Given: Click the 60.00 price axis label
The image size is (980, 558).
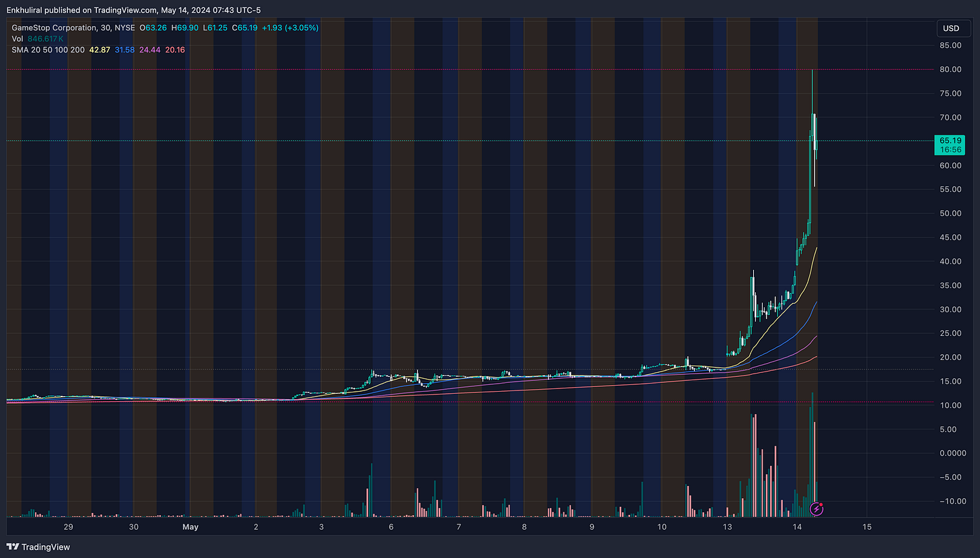Looking at the screenshot, I should click(x=951, y=166).
